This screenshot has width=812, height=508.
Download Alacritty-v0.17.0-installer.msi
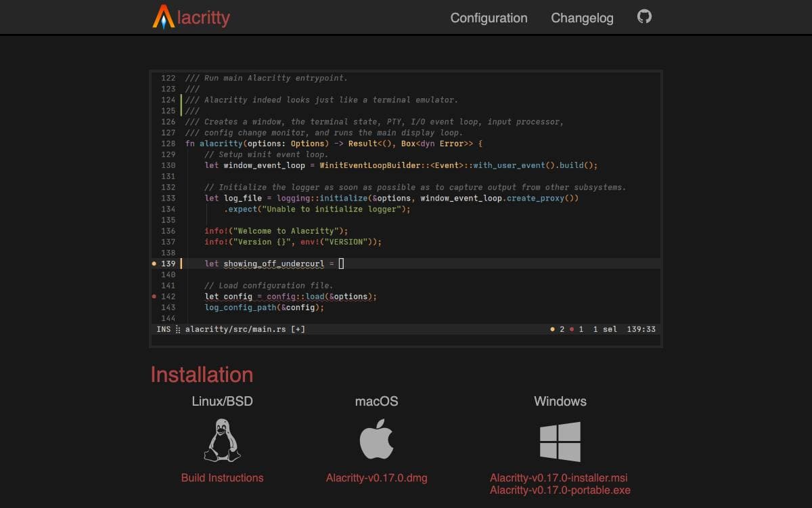[x=559, y=478]
